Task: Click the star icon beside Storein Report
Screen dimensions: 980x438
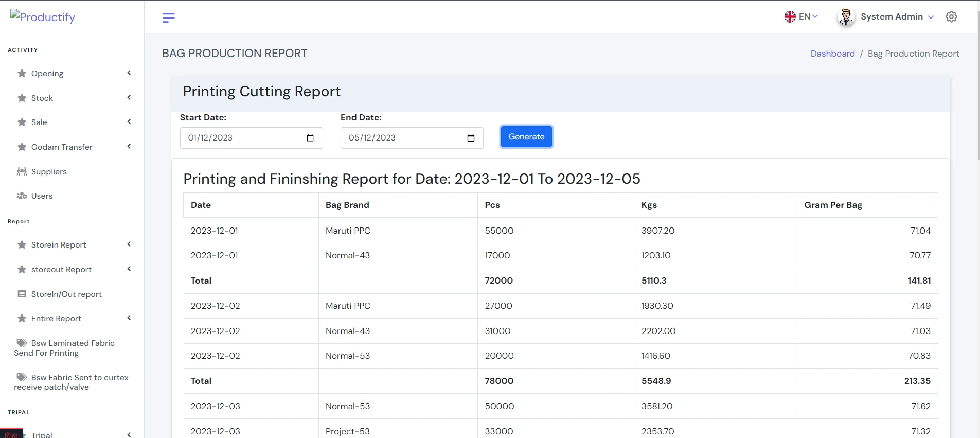Action: coord(22,244)
